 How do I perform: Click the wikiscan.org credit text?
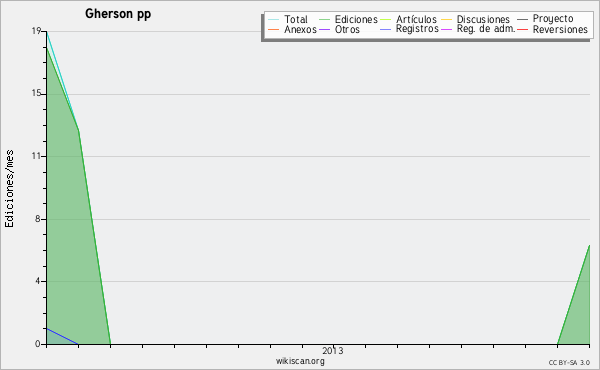coord(300,361)
